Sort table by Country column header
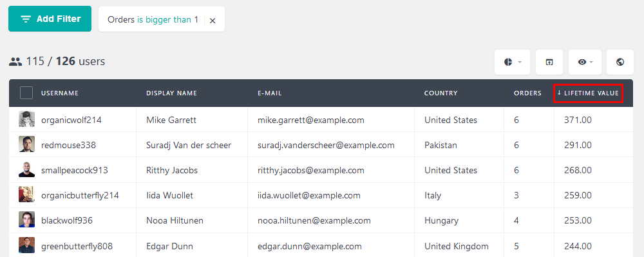The height and width of the screenshot is (257, 644). [x=440, y=93]
